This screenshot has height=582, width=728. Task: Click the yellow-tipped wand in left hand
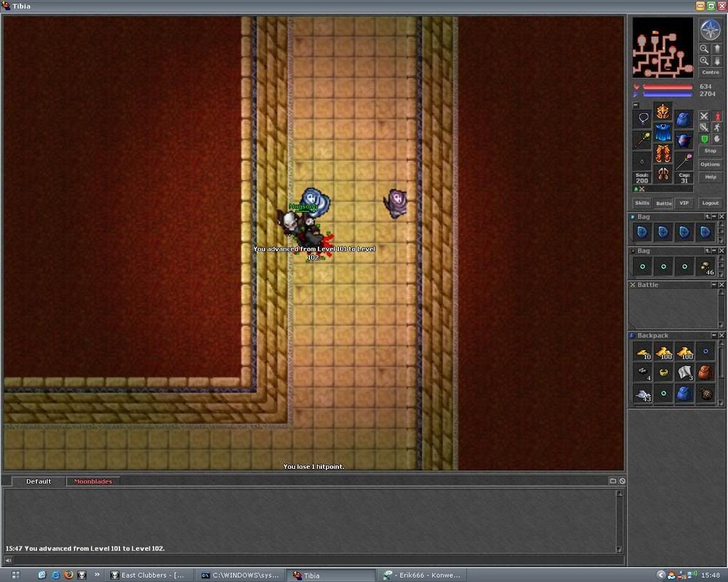(x=643, y=140)
